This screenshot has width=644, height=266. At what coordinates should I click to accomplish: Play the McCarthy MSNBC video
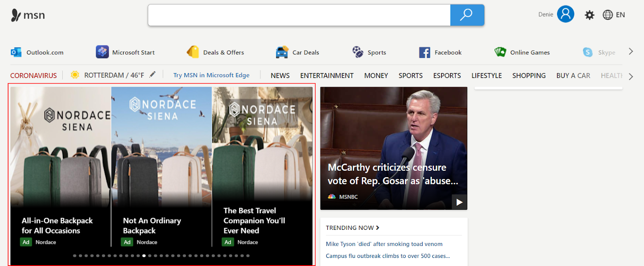[459, 202]
